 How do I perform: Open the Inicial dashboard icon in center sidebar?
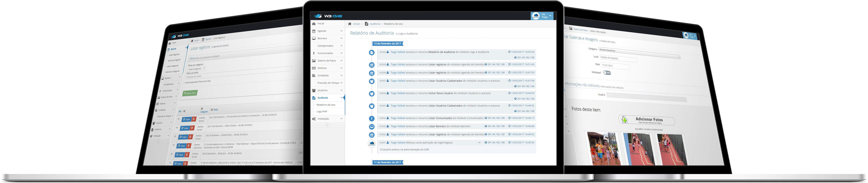tap(314, 24)
